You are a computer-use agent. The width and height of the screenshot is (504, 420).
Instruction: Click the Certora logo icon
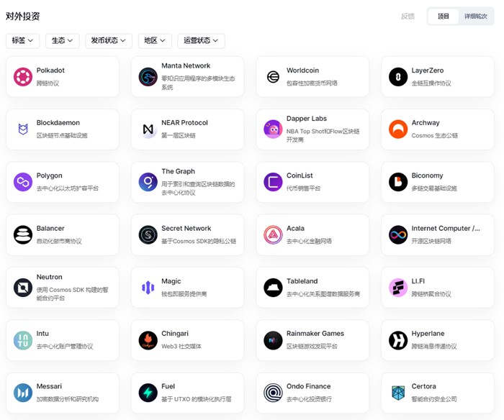pyautogui.click(x=398, y=393)
